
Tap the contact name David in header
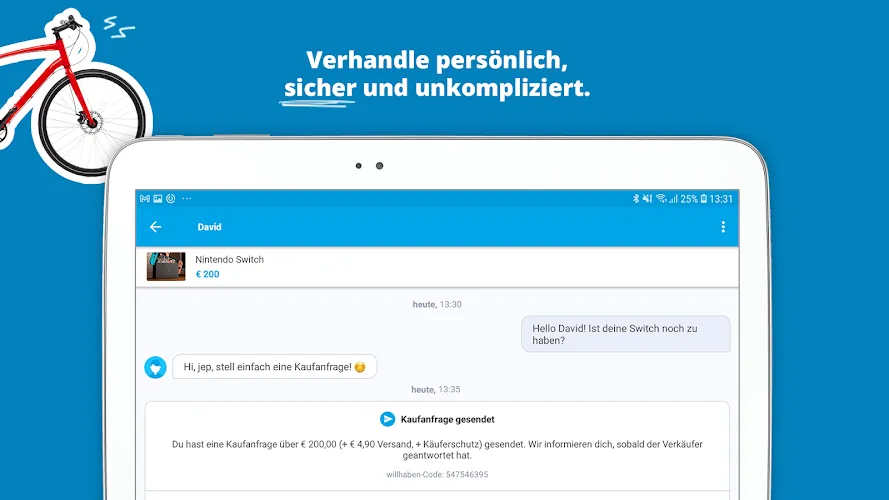click(209, 227)
